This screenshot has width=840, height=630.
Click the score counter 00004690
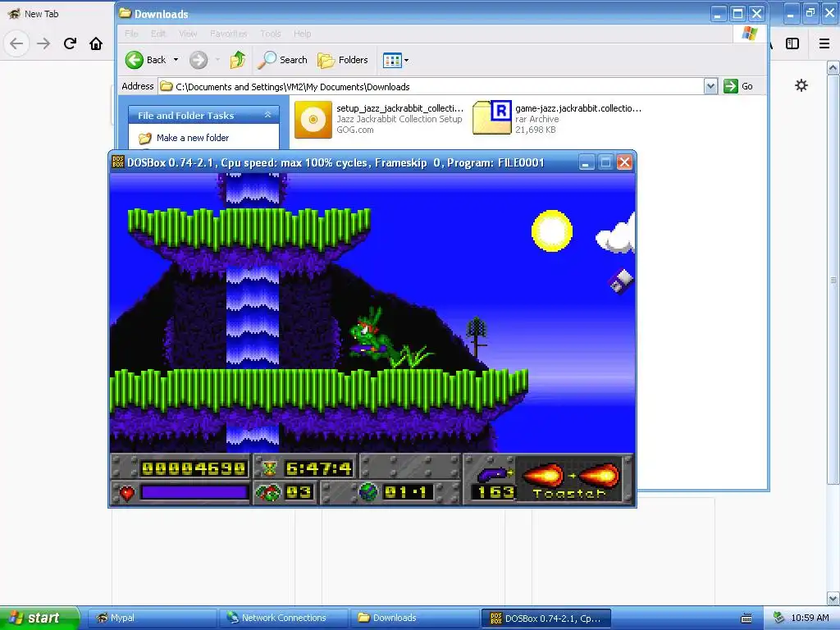[194, 468]
